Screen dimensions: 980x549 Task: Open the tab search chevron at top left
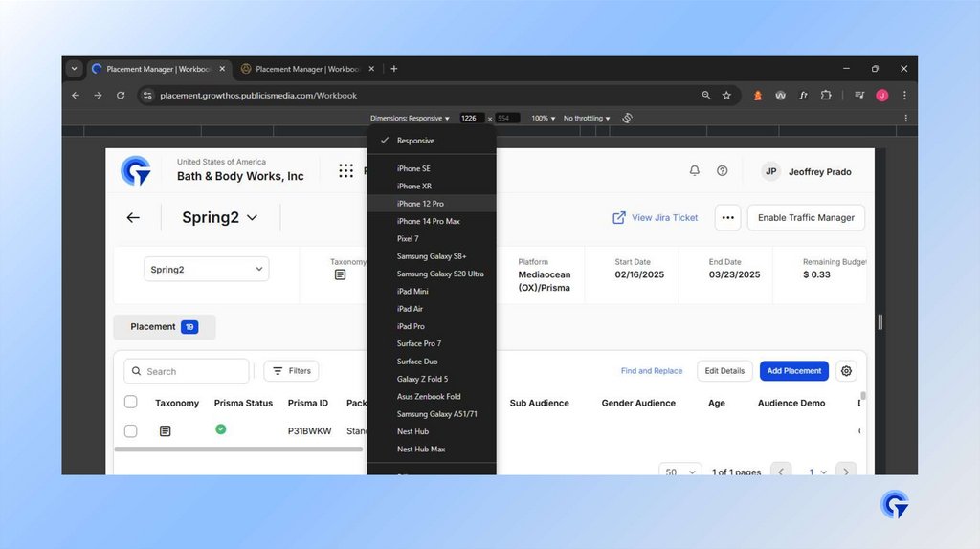coord(75,69)
